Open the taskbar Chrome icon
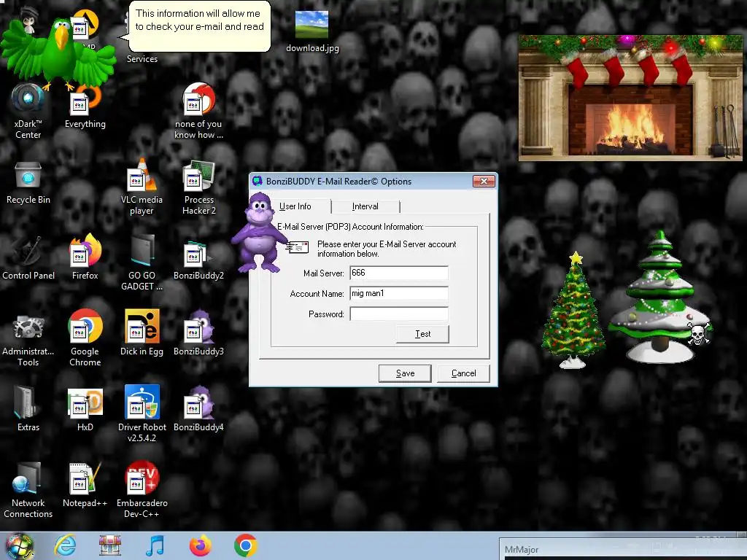The image size is (747, 560). [246, 545]
